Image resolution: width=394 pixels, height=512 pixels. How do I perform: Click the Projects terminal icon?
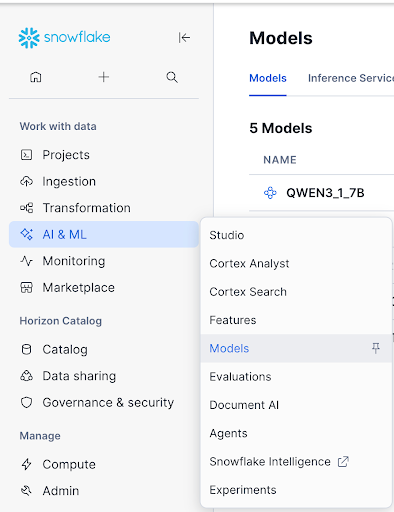pyautogui.click(x=27, y=155)
